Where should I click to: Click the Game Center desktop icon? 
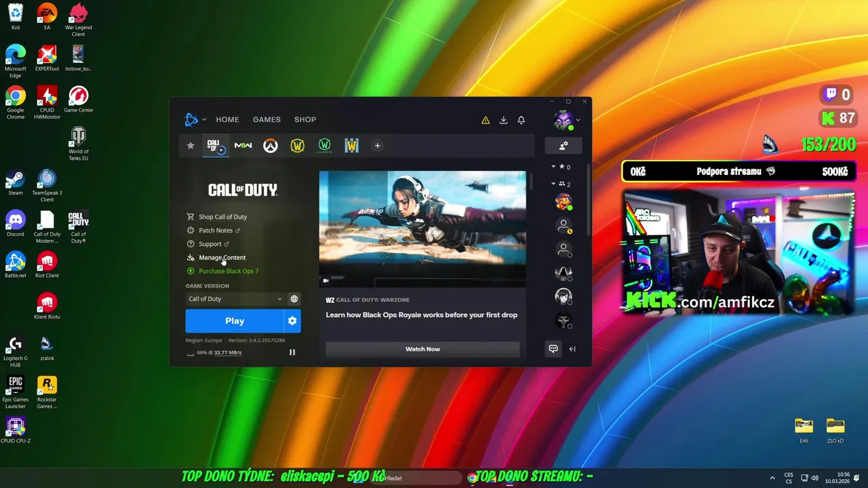[79, 100]
